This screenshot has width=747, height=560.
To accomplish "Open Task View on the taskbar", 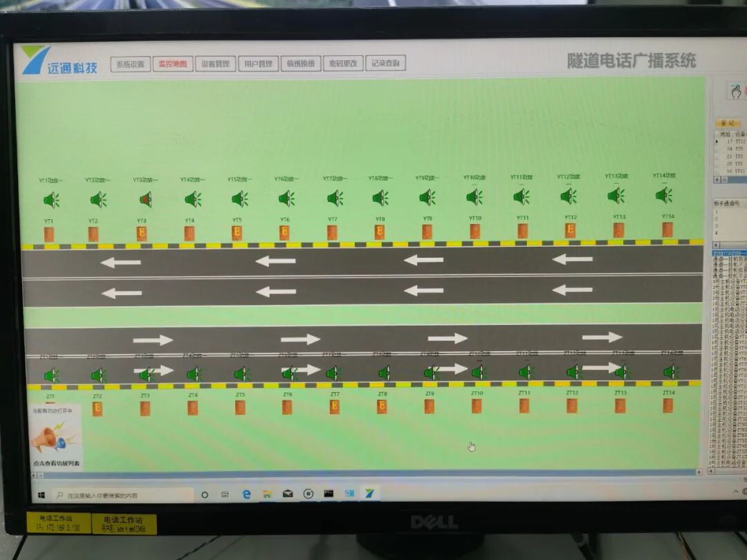I will pos(225,494).
